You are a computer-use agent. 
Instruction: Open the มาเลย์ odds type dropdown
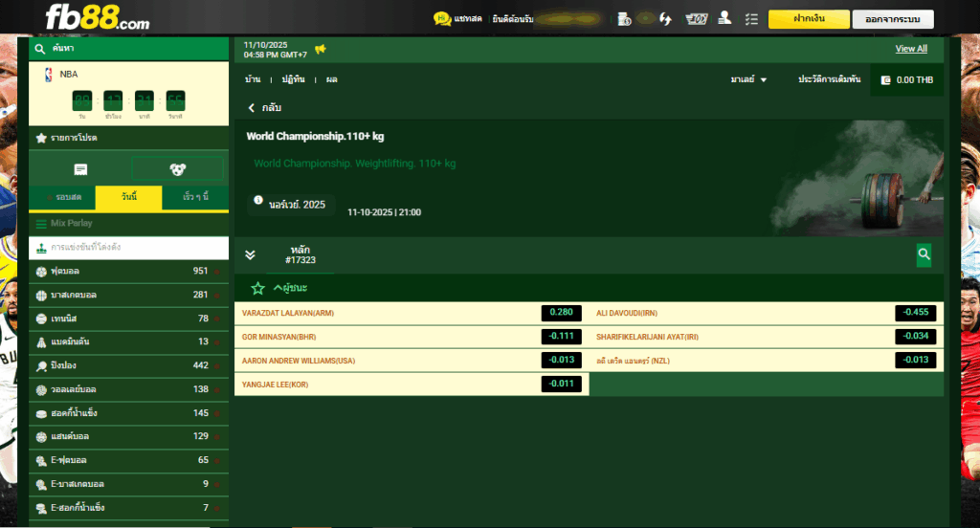(748, 79)
